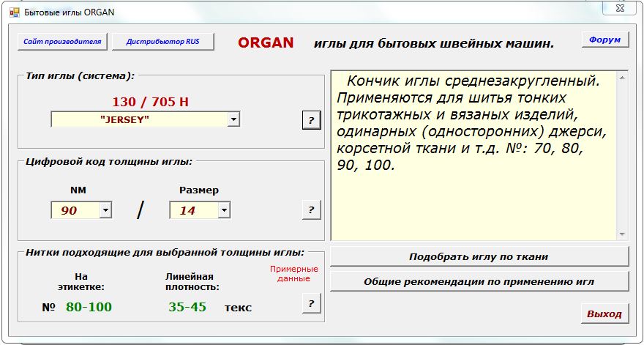Click the application icon in the title bar
The width and height of the screenshot is (644, 345).
click(15, 12)
